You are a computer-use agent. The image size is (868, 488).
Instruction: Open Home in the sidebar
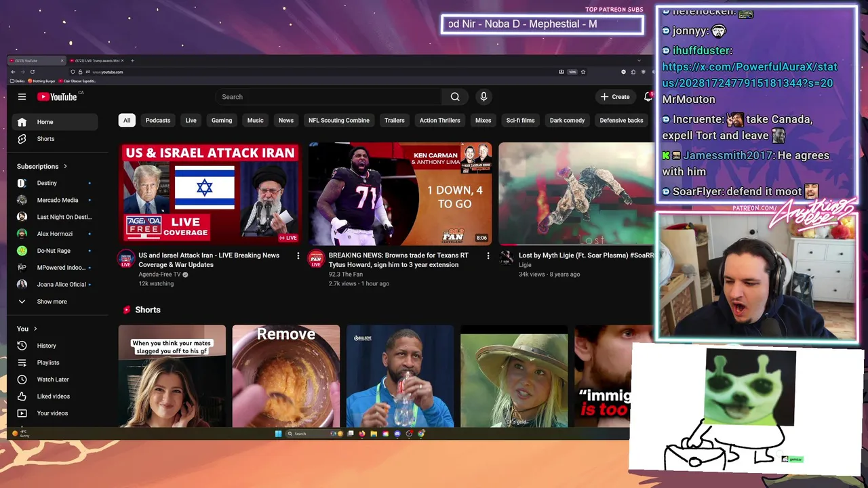[55, 122]
